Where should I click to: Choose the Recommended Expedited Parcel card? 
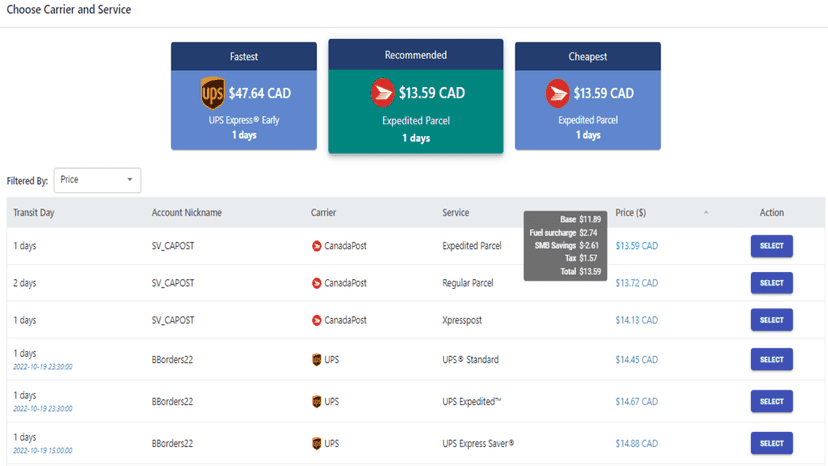coord(416,96)
